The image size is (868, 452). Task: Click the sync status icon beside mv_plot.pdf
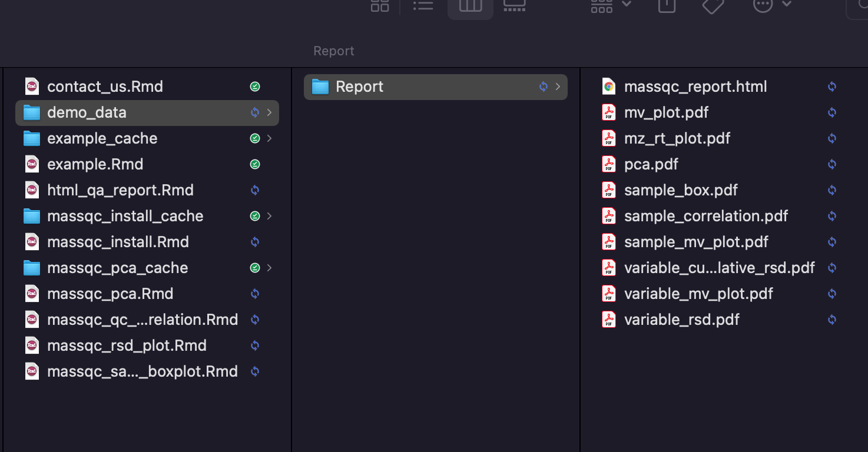[832, 112]
